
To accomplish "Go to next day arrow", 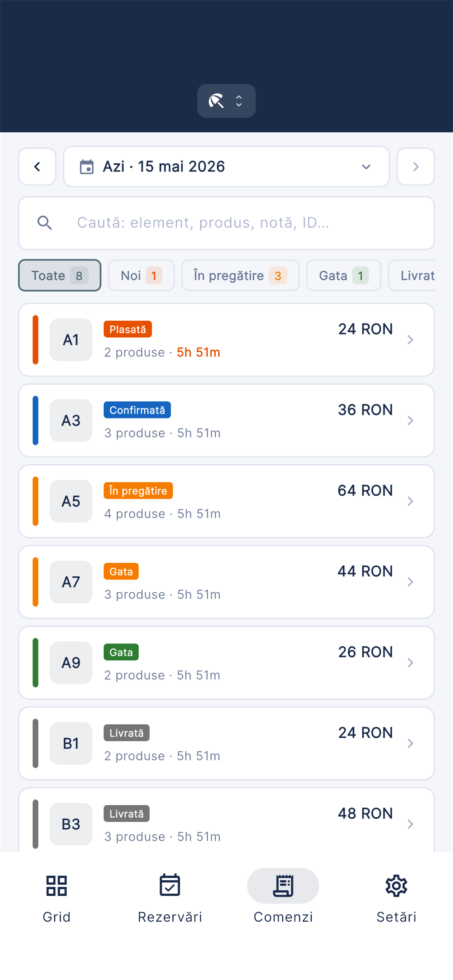I will tap(415, 167).
